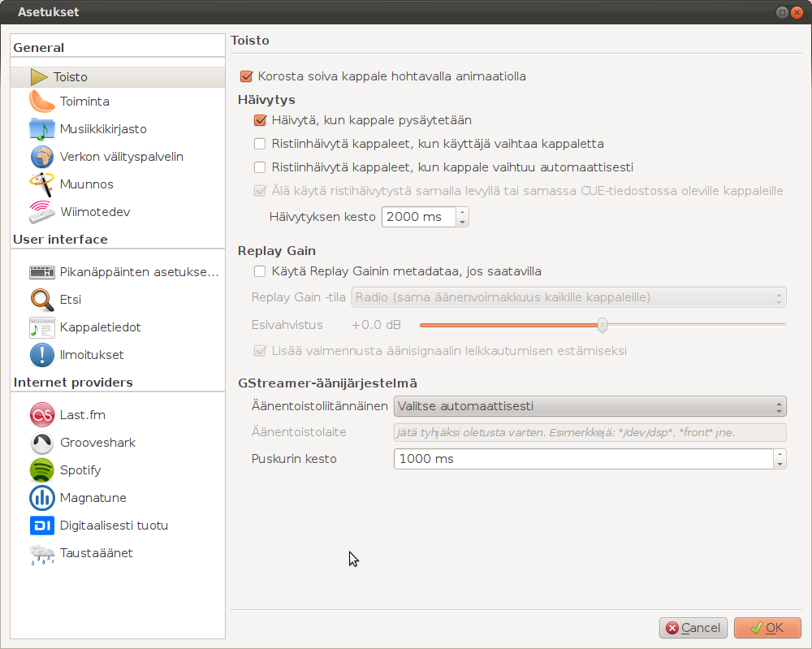Click the Last.fm logo icon
812x649 pixels.
42,415
